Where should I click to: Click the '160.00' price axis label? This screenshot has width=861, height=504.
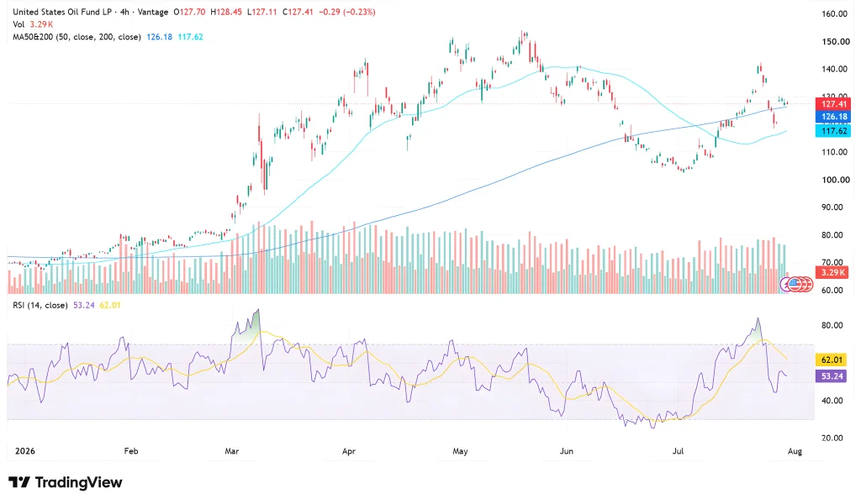point(835,13)
